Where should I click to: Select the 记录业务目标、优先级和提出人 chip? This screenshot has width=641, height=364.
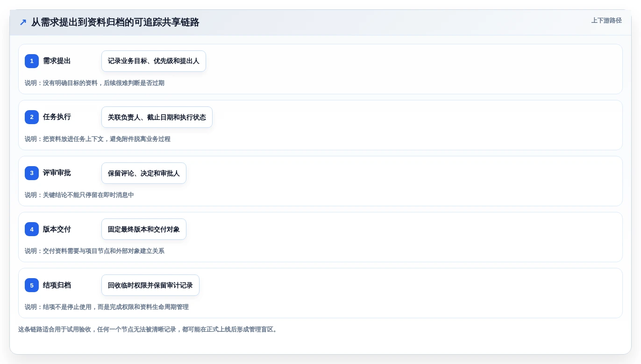[x=154, y=61]
